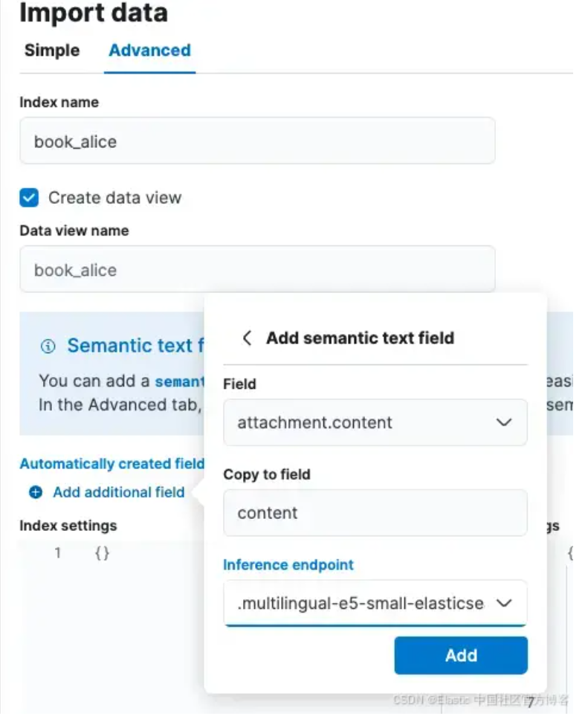Viewport: 588px width, 716px height.
Task: Click inside the Index settings code editor braces
Action: point(103,554)
